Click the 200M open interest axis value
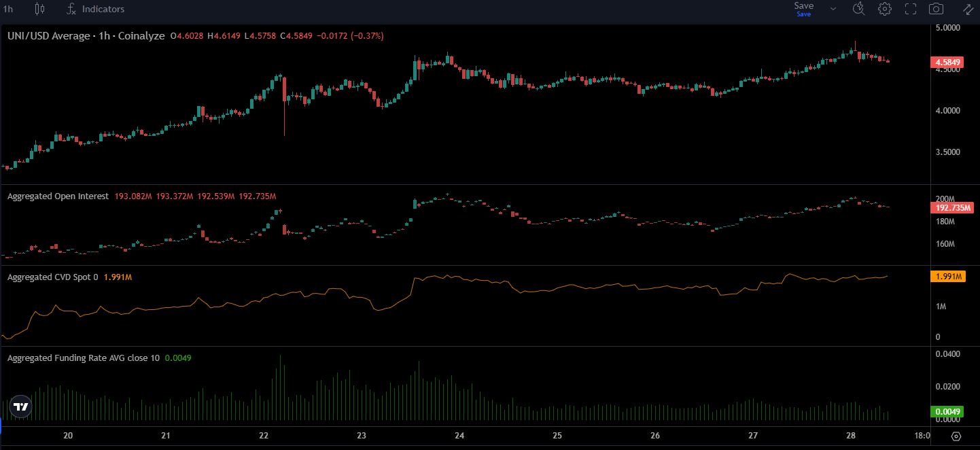980x450 pixels. pyautogui.click(x=945, y=198)
